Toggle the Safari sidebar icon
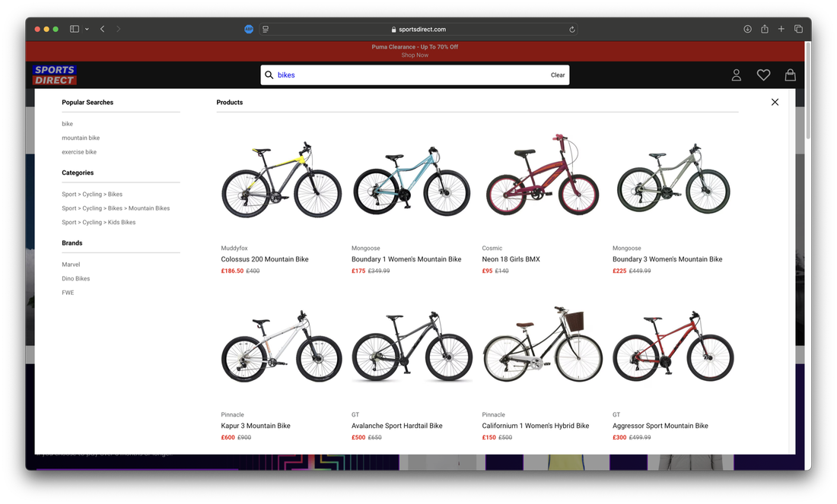Screen dimensions: 837x504 [x=75, y=30]
